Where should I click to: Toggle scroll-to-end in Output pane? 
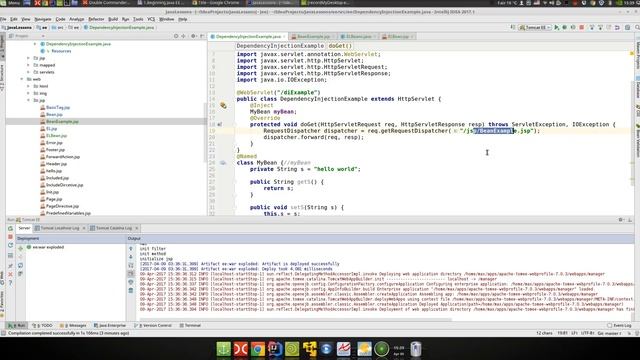(x=131, y=274)
